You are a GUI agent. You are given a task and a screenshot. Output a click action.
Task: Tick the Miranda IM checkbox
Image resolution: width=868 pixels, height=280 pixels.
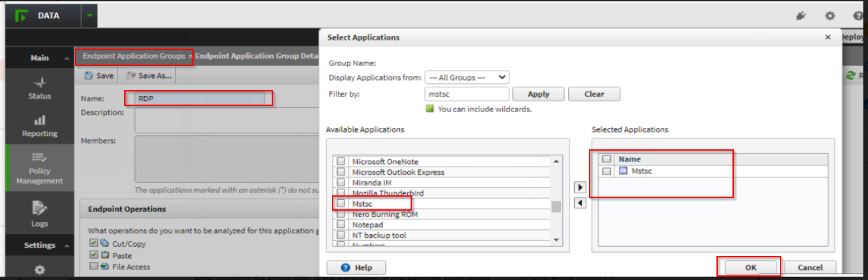(x=341, y=183)
